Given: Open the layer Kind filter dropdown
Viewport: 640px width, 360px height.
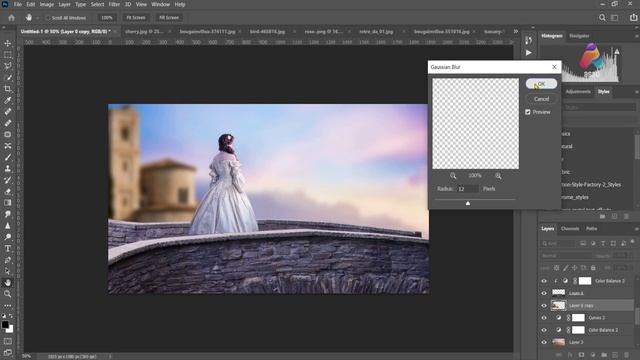Looking at the screenshot, I should click(x=558, y=243).
